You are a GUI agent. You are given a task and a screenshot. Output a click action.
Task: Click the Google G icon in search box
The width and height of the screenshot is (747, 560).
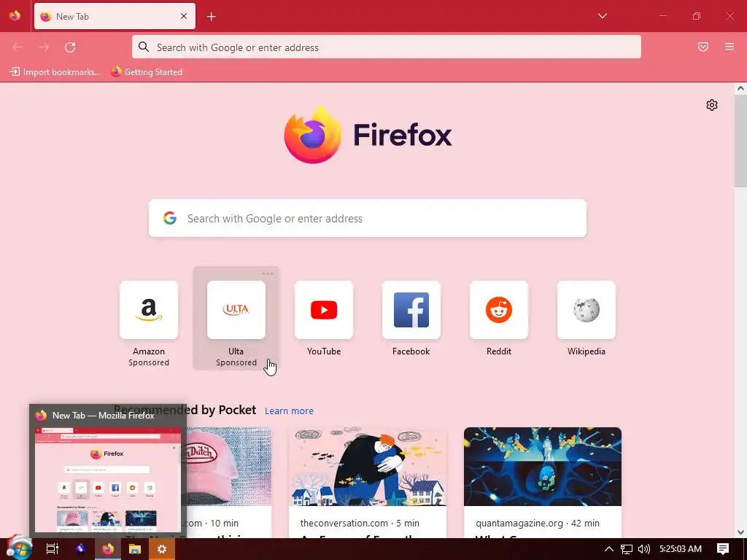[170, 218]
